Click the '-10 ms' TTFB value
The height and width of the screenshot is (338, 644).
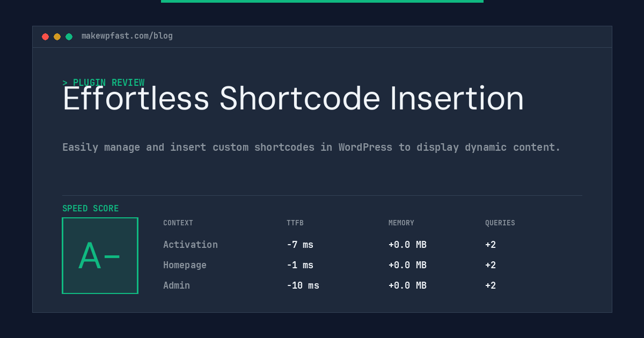click(x=303, y=285)
